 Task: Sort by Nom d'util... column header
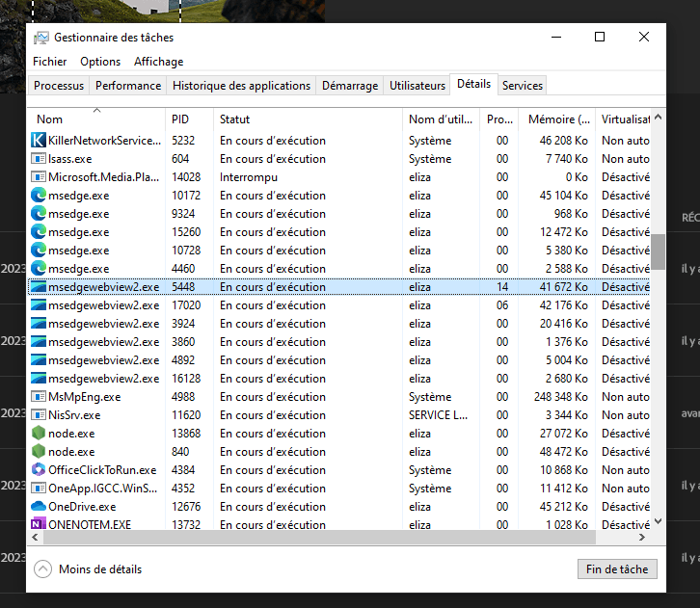click(441, 119)
